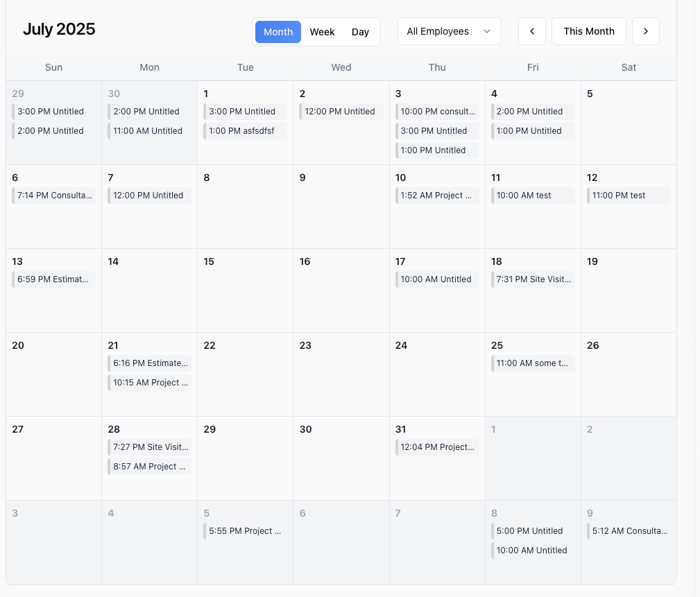Image resolution: width=700 pixels, height=597 pixels.
Task: Open 7:31 PM Site Visit event July 18
Action: click(x=533, y=279)
